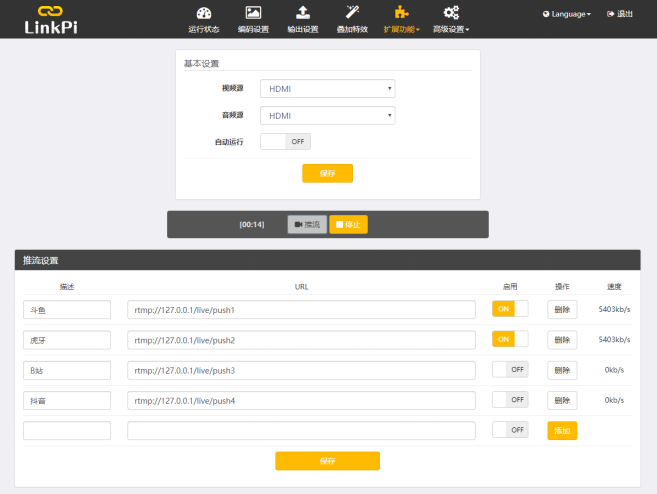Open the 输出设置 upload icon

pos(303,13)
